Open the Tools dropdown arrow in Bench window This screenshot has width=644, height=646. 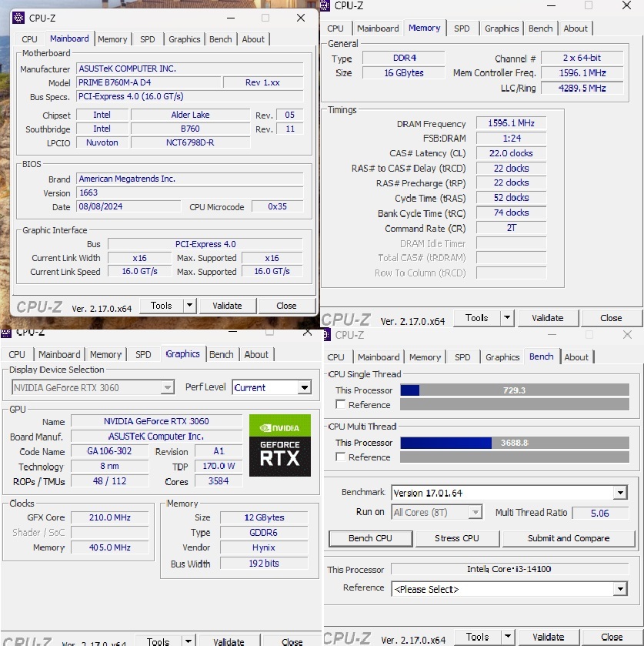(x=508, y=637)
